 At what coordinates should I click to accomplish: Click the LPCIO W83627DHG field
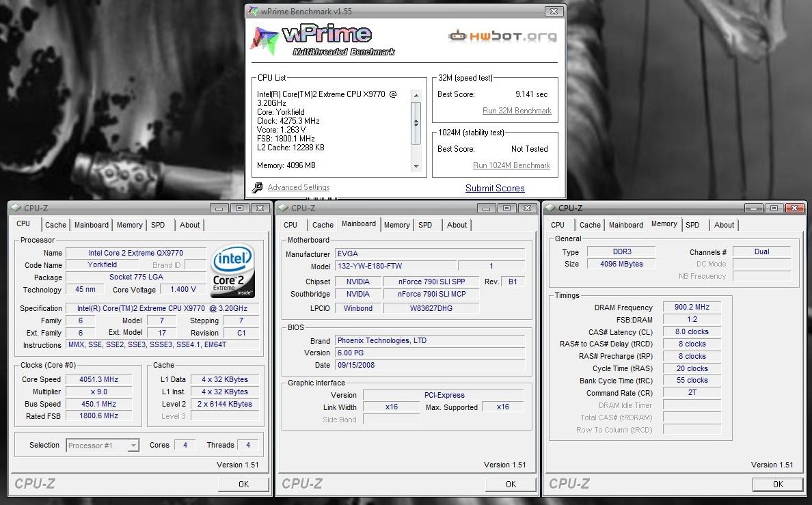tap(431, 308)
